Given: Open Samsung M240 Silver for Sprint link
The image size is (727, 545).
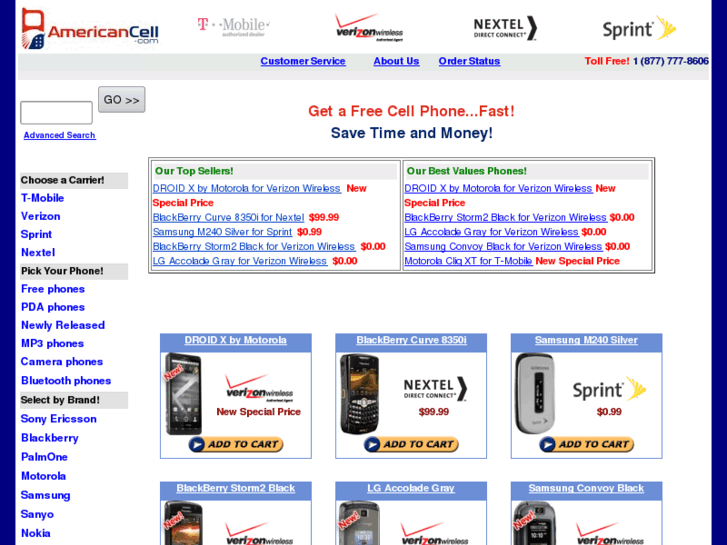Looking at the screenshot, I should pos(223,232).
